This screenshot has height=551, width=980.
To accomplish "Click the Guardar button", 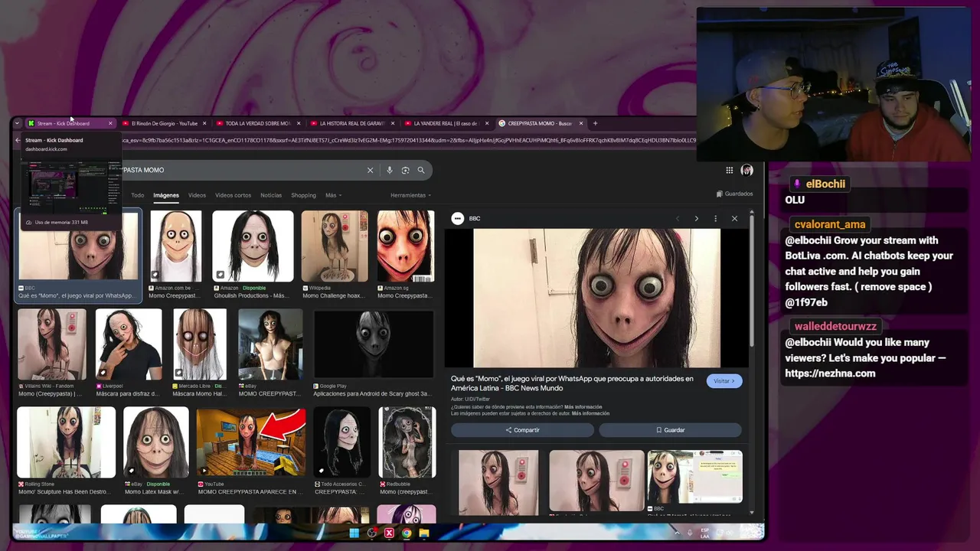I will point(670,430).
